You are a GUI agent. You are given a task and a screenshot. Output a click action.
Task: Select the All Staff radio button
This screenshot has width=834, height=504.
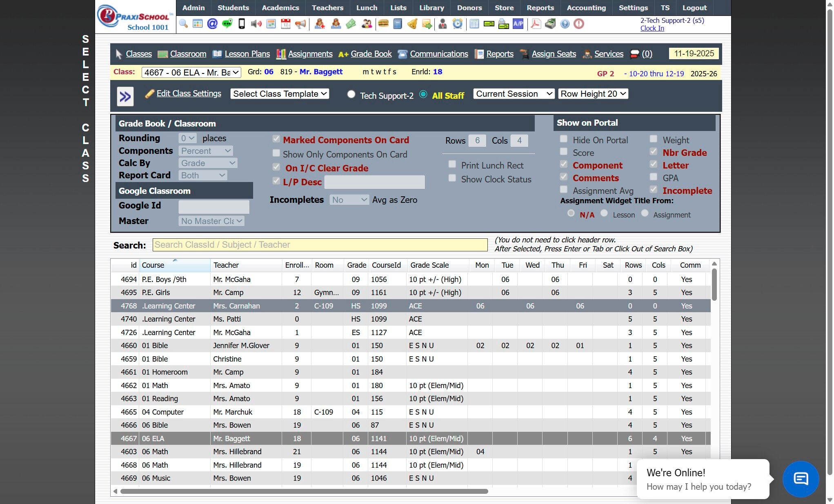[423, 94]
